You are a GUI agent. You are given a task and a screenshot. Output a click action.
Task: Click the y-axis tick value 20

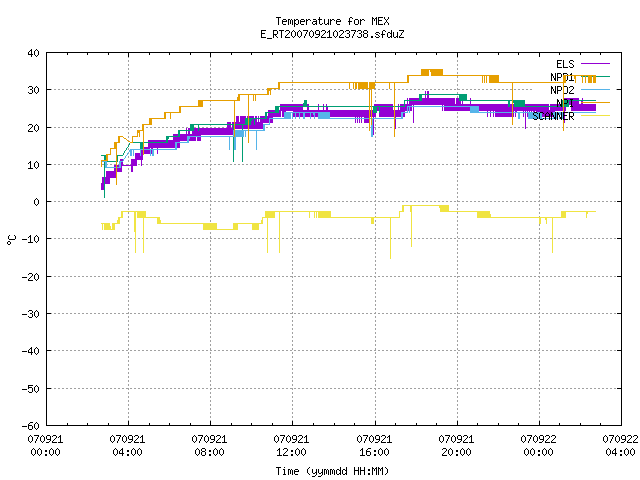[x=33, y=128]
